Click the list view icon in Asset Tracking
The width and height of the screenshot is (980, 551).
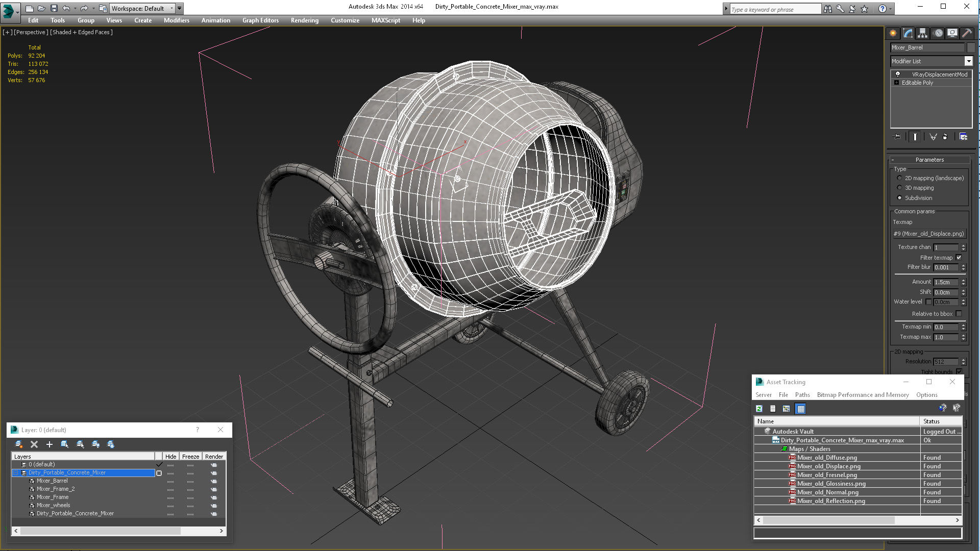click(x=773, y=409)
